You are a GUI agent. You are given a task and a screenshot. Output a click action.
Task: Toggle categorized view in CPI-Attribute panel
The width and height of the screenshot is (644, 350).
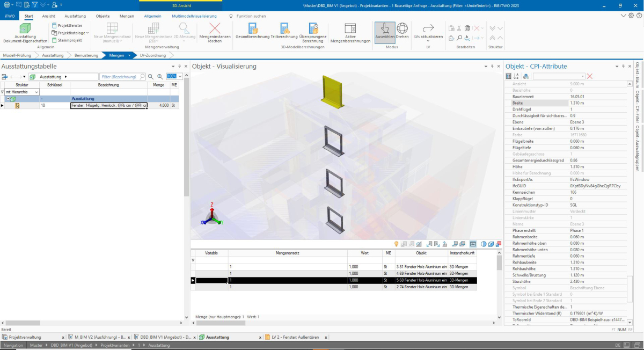[x=509, y=76]
